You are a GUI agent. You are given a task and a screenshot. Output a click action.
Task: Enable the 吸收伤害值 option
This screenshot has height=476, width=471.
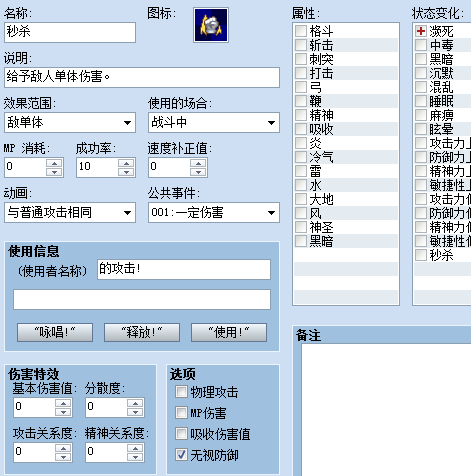click(x=181, y=434)
